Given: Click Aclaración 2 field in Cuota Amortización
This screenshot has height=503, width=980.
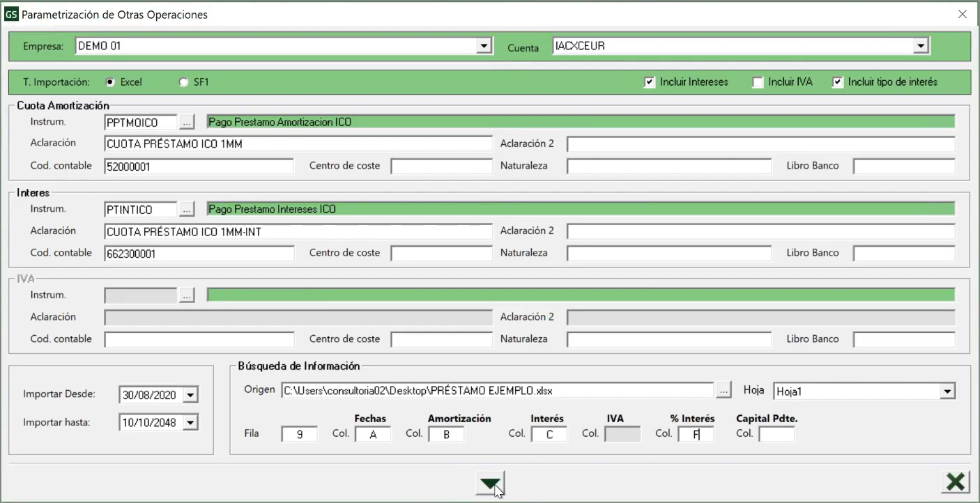Looking at the screenshot, I should [761, 144].
